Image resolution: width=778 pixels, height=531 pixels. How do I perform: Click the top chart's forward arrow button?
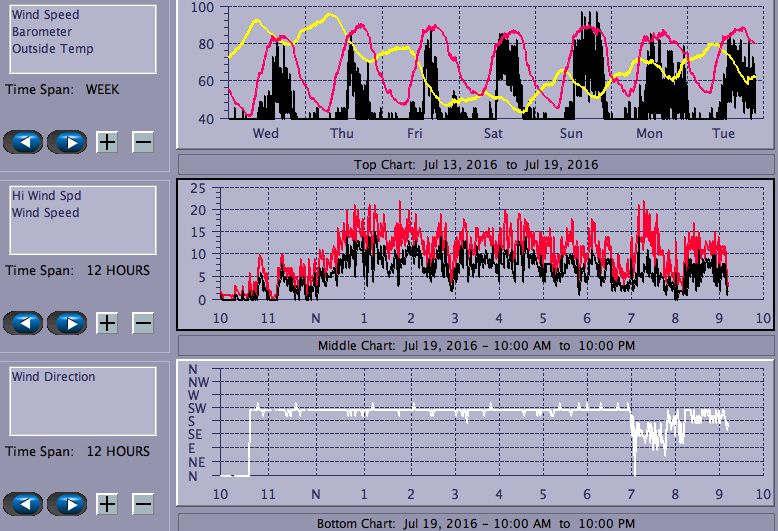coord(67,142)
